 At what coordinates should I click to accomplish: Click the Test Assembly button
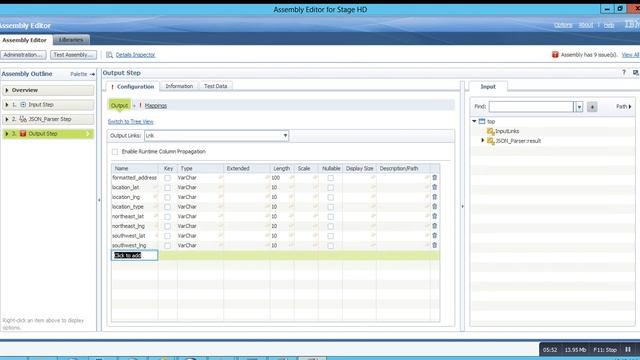coord(73,55)
